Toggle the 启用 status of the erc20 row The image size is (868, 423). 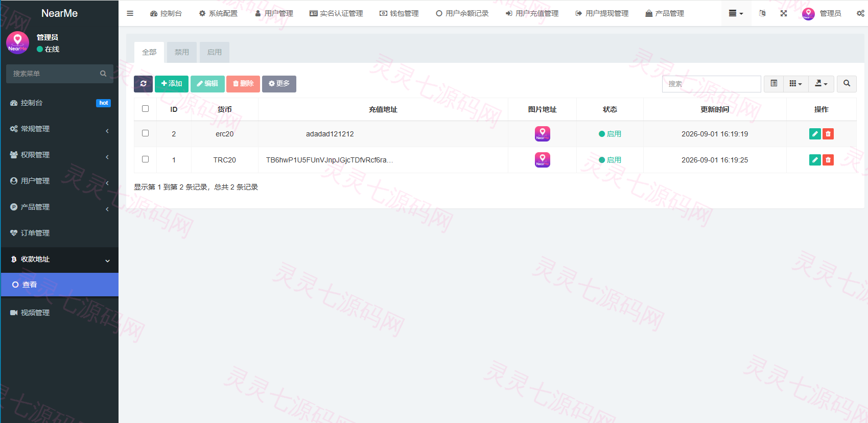pyautogui.click(x=610, y=134)
